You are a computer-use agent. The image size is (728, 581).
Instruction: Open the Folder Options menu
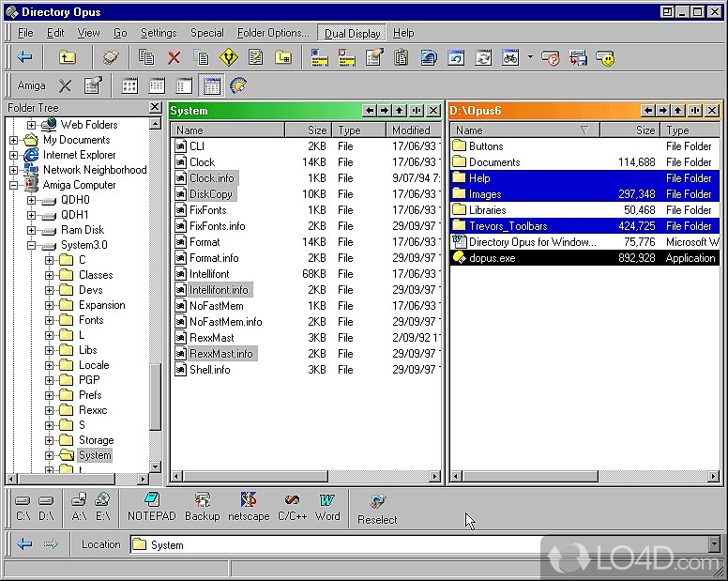click(272, 33)
